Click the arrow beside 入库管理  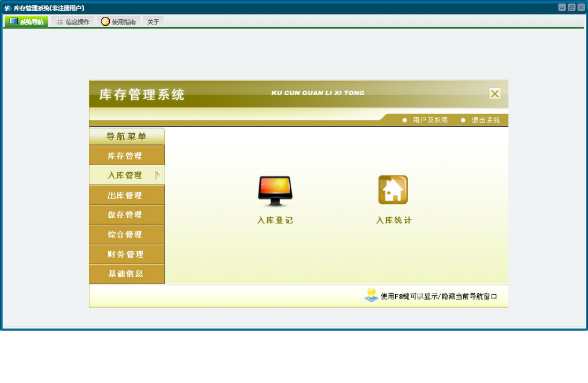(158, 175)
